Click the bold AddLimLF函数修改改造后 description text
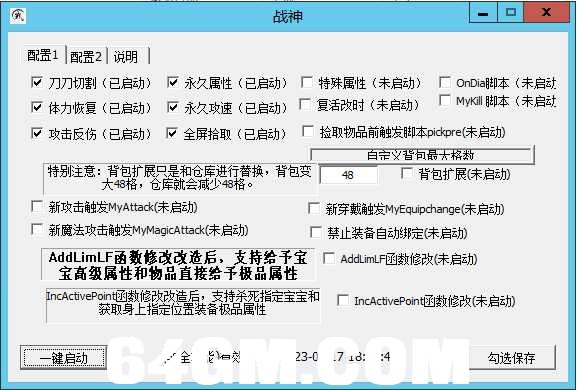 [x=178, y=265]
